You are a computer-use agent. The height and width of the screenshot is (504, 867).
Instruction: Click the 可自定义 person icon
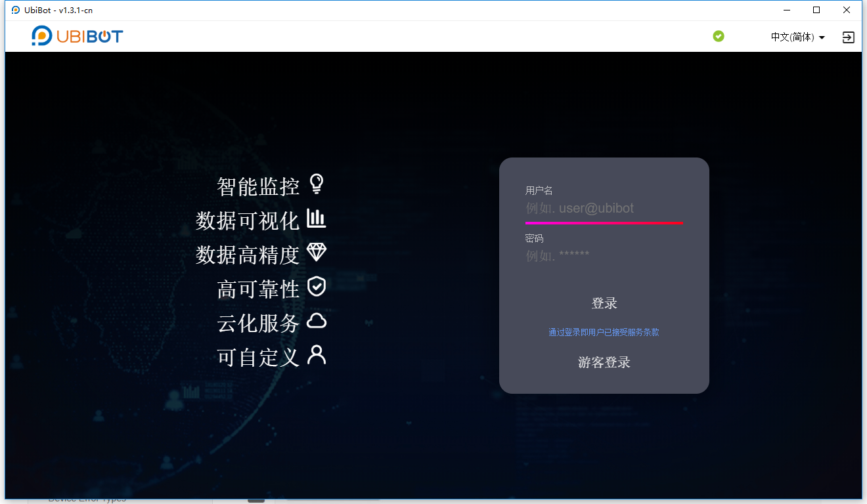pos(317,355)
